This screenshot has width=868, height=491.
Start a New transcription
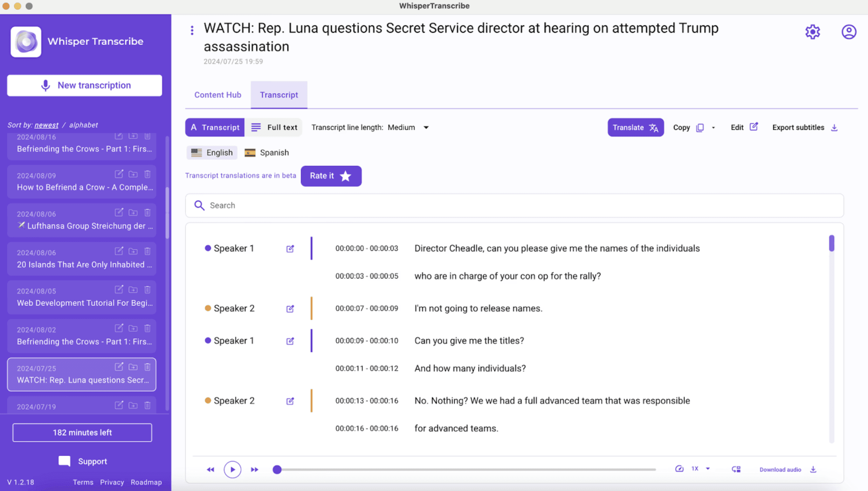pyautogui.click(x=84, y=85)
